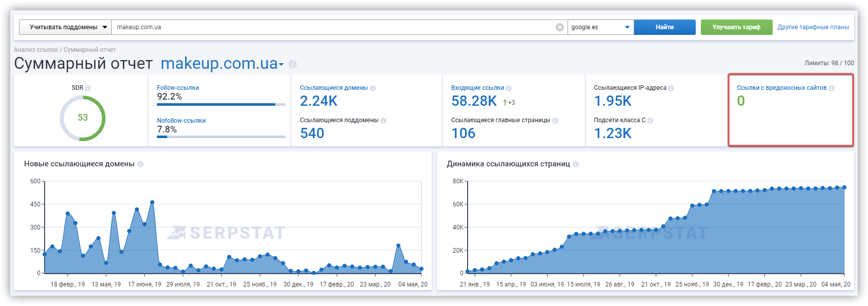Open the Другие тарифные планы link

[813, 27]
